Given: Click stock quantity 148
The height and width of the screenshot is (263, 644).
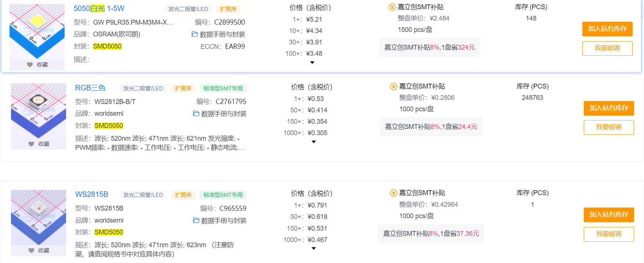Looking at the screenshot, I should point(531,18).
